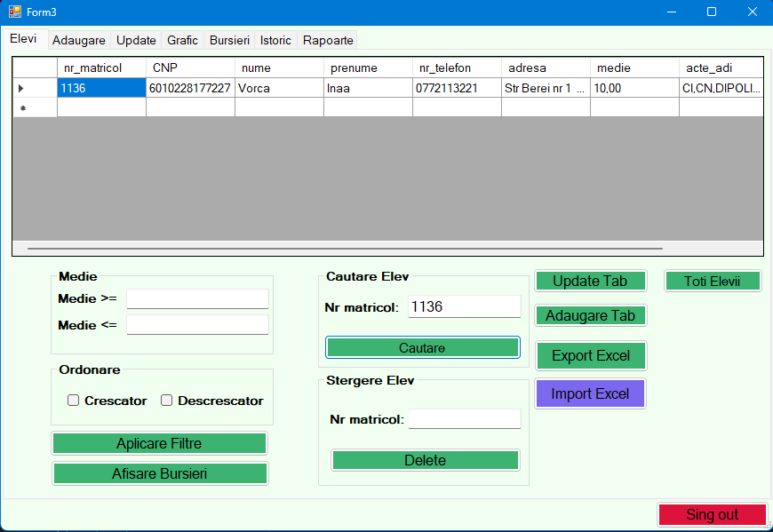This screenshot has height=532, width=773.
Task: Open the Update tab
Action: [136, 40]
